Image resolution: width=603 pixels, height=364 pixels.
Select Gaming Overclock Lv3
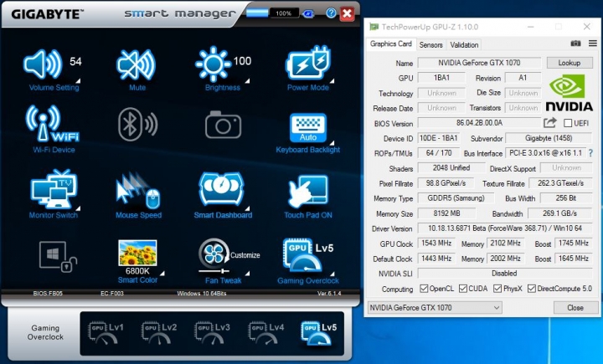[212, 332]
